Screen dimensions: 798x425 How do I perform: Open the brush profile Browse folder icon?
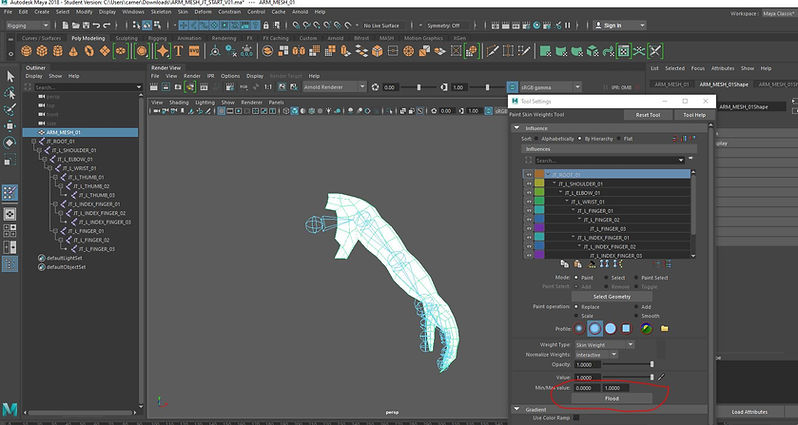664,328
